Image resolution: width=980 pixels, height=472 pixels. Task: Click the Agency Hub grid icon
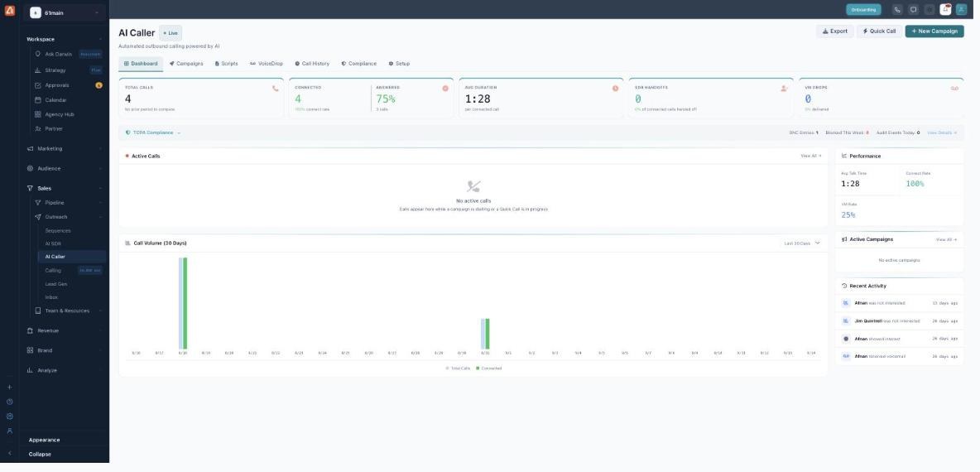pos(38,114)
